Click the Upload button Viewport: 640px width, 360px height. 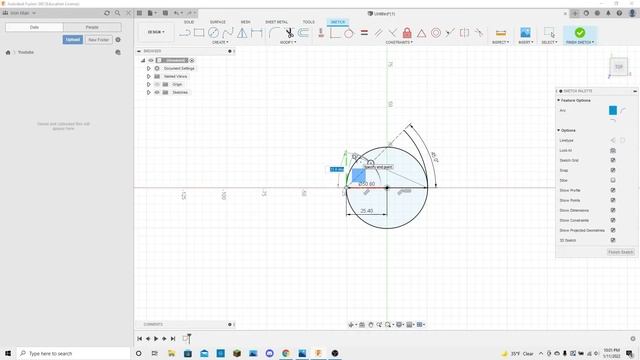(x=73, y=40)
